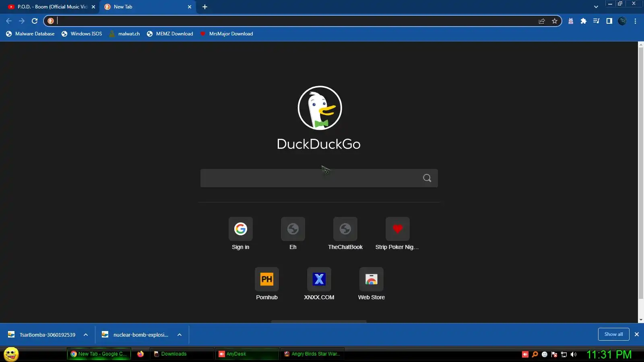644x362 pixels.
Task: Open the volume speaker tray icon
Action: click(574, 354)
